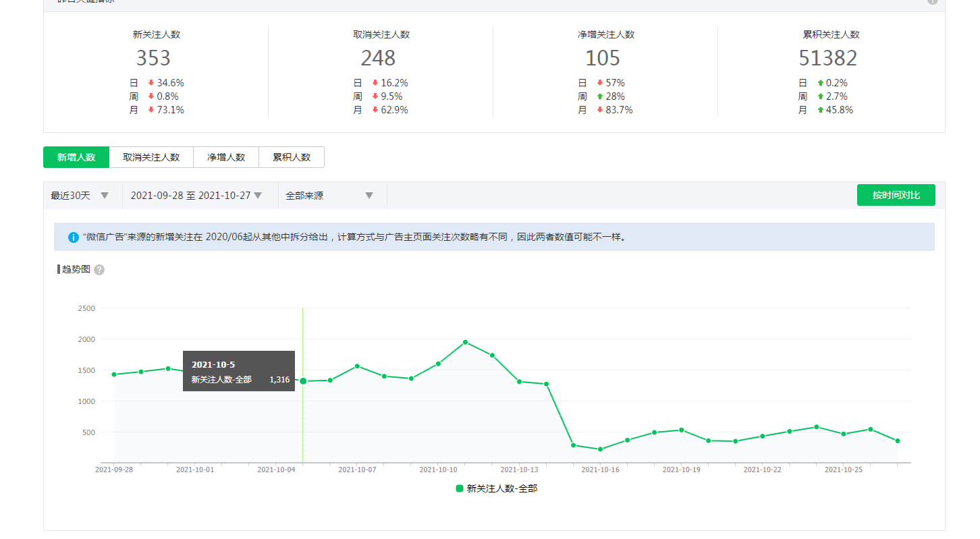Click red down arrow beside 34.6%
The height and width of the screenshot is (539, 980).
(151, 83)
